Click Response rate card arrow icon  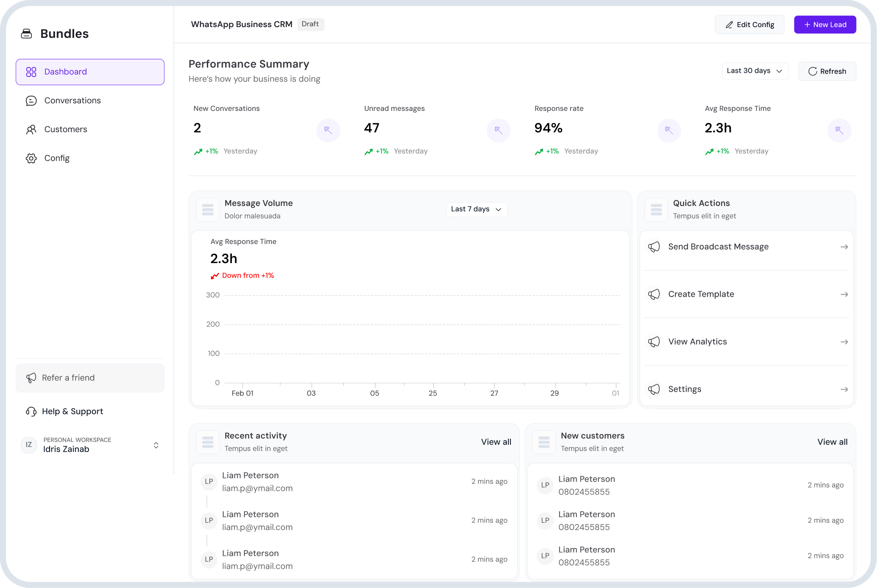(x=669, y=130)
